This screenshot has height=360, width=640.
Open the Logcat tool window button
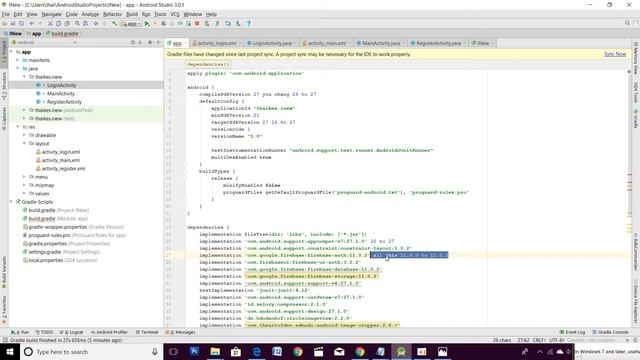(x=71, y=332)
